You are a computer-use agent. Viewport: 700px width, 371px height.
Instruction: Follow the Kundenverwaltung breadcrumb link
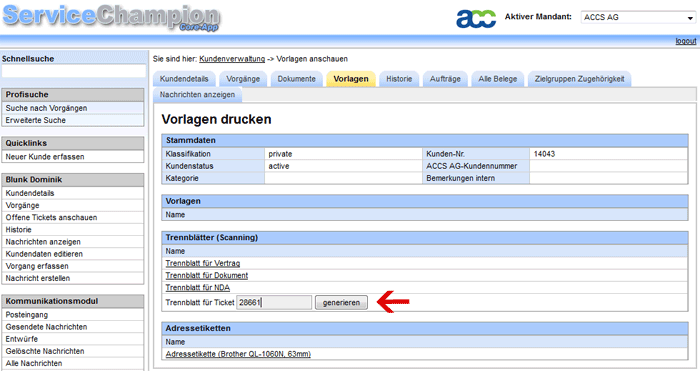(x=232, y=59)
